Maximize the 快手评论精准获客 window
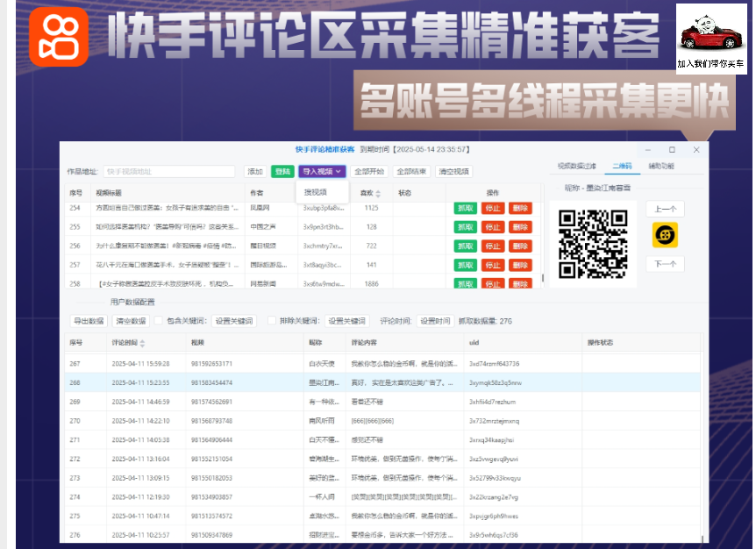The width and height of the screenshot is (756, 549). click(x=672, y=150)
